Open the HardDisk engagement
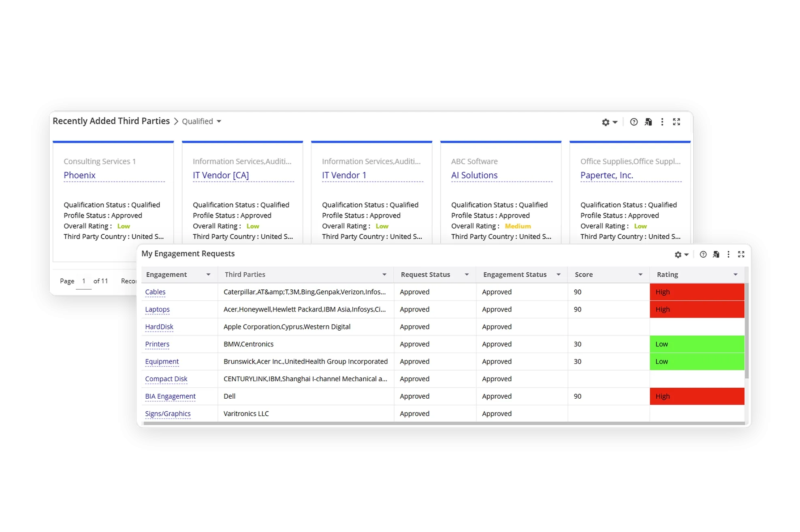The image size is (800, 532). pos(159,327)
